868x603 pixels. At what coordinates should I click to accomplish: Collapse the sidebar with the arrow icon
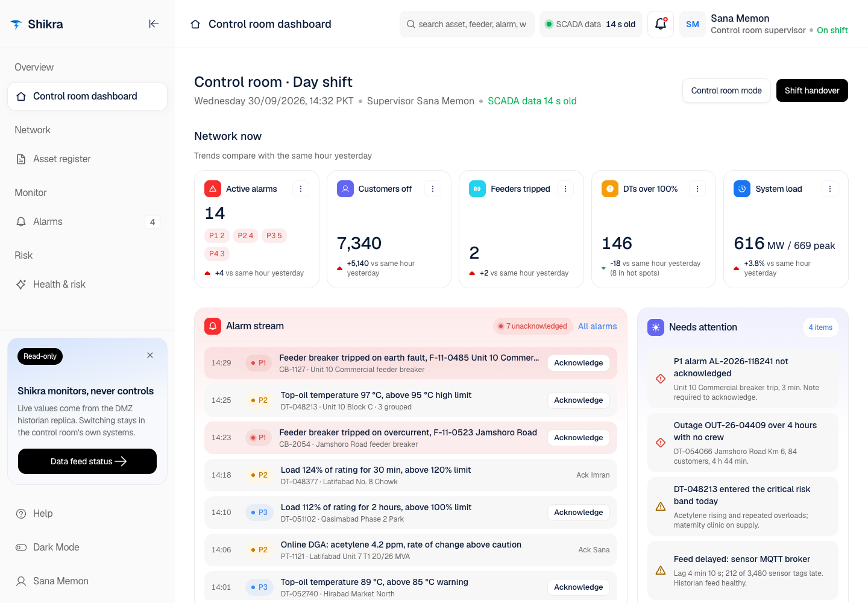[x=154, y=24]
